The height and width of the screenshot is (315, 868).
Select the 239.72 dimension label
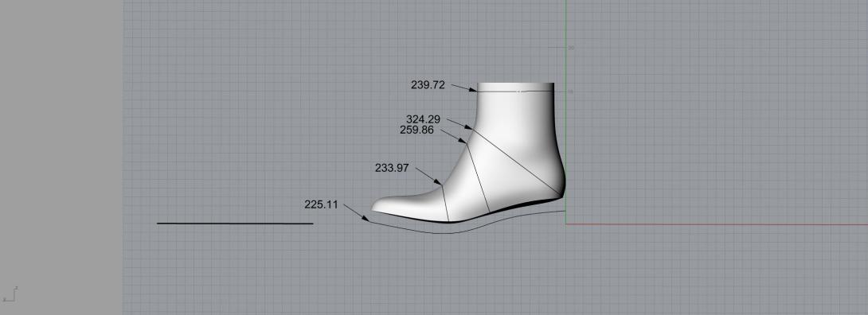(428, 85)
